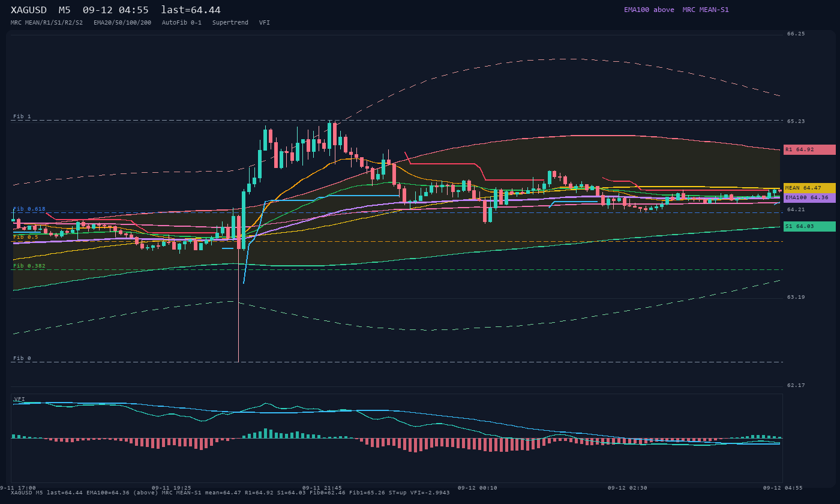Viewport: 840px width, 504px height.
Task: Click the 'EMA100 above' status text
Action: (x=649, y=10)
